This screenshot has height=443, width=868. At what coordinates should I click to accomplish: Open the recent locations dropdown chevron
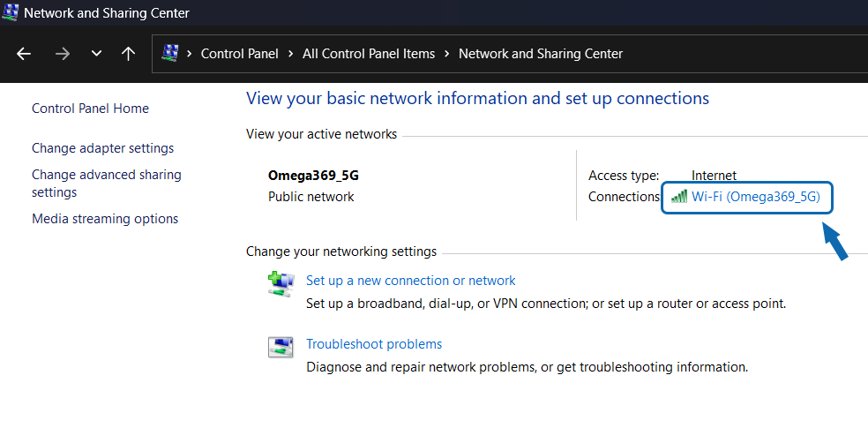(x=96, y=54)
